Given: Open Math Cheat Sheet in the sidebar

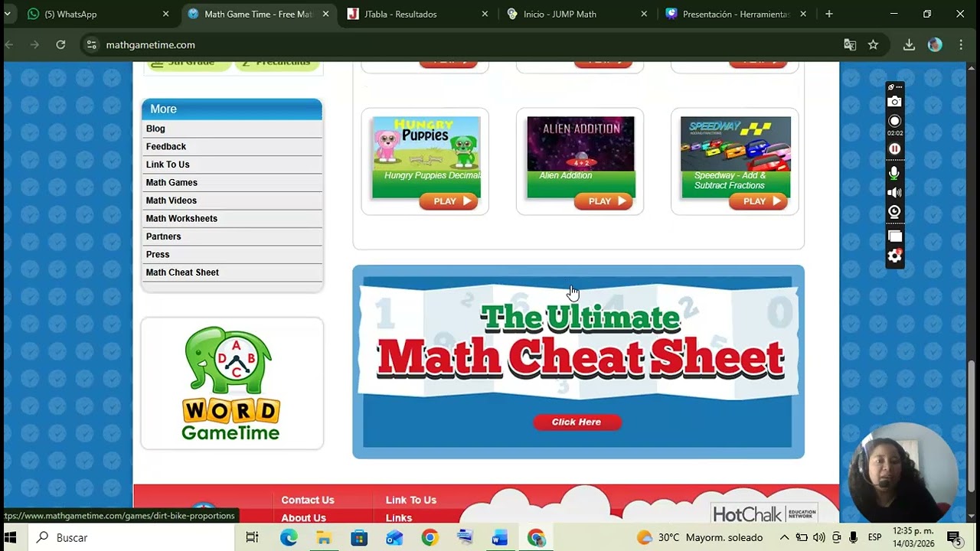Looking at the screenshot, I should [182, 272].
